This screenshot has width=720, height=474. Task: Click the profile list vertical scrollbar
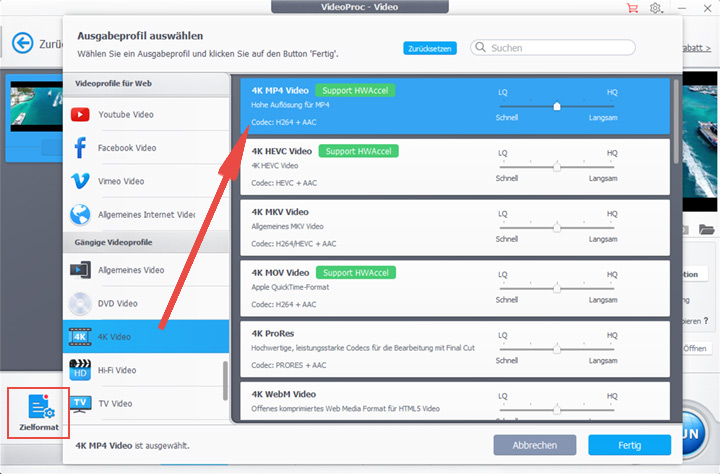pos(676,122)
